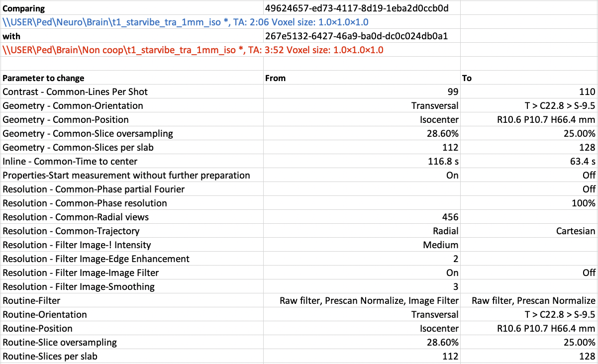This screenshot has height=364, width=598.
Task: Select the 'Routine-Filter' parameter cell
Action: [31, 301]
